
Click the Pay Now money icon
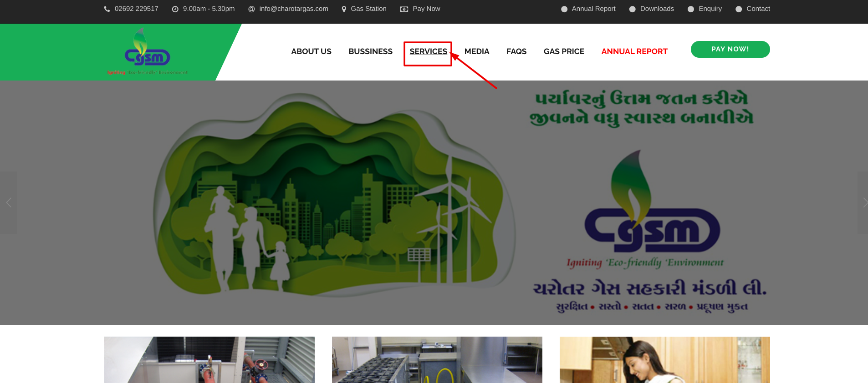click(x=404, y=9)
